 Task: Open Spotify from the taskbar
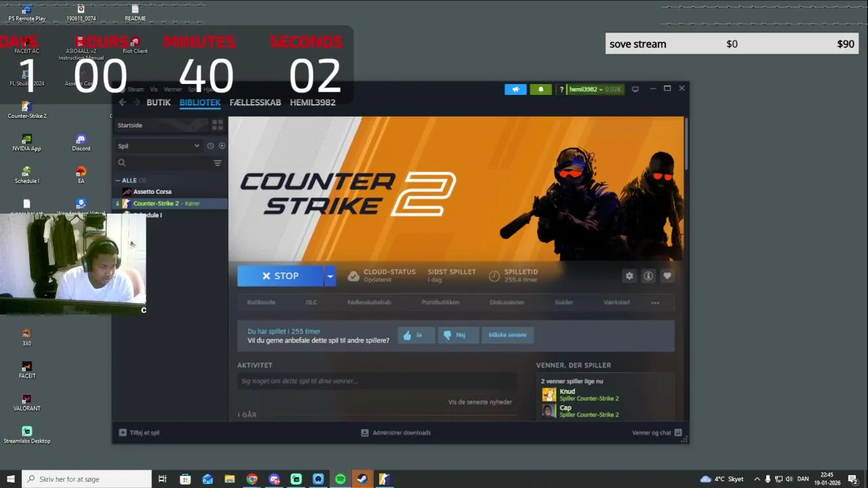[x=340, y=479]
